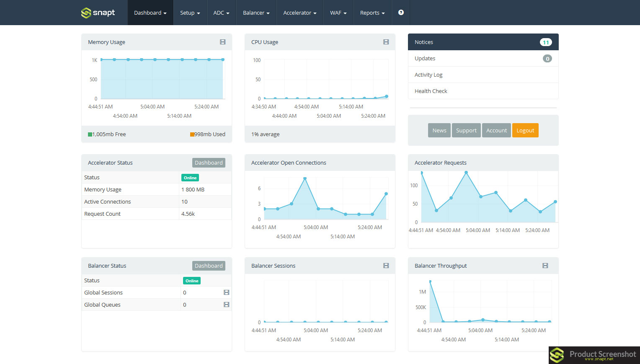Click the Memory Usage panel save icon
640x364 pixels.
223,42
